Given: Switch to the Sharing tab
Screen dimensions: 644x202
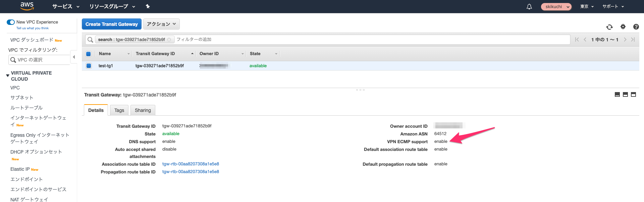Looking at the screenshot, I should (x=143, y=110).
